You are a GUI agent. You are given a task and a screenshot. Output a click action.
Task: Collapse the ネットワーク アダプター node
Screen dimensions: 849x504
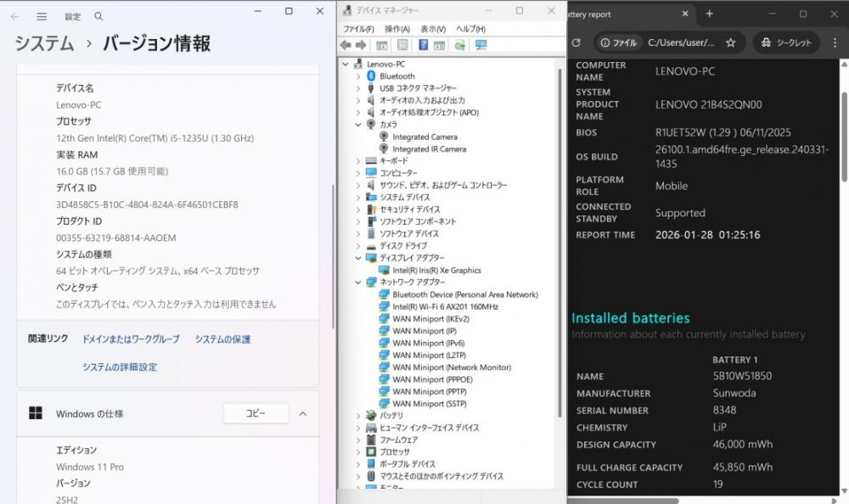pos(358,282)
